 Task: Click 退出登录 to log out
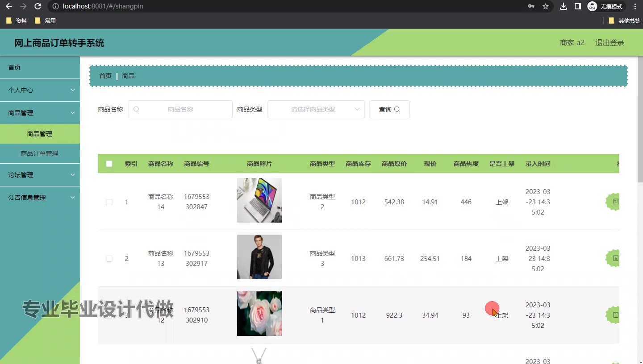click(x=610, y=43)
